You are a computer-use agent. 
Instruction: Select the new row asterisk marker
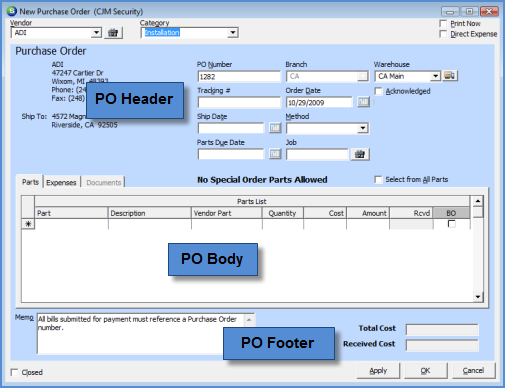pyautogui.click(x=28, y=224)
